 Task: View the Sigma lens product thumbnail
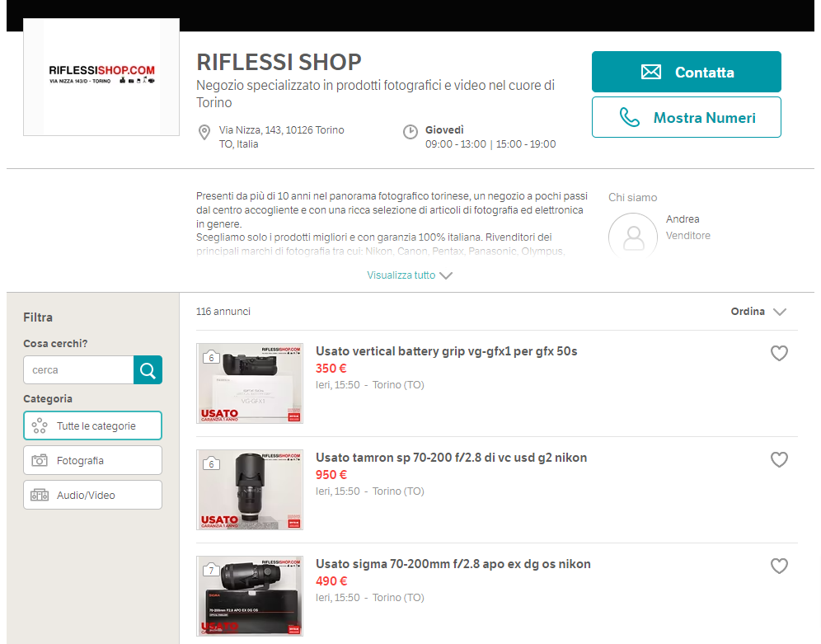click(x=250, y=596)
